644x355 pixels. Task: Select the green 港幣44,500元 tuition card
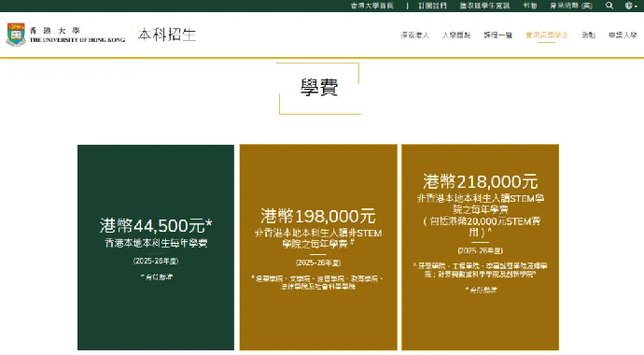(x=156, y=248)
